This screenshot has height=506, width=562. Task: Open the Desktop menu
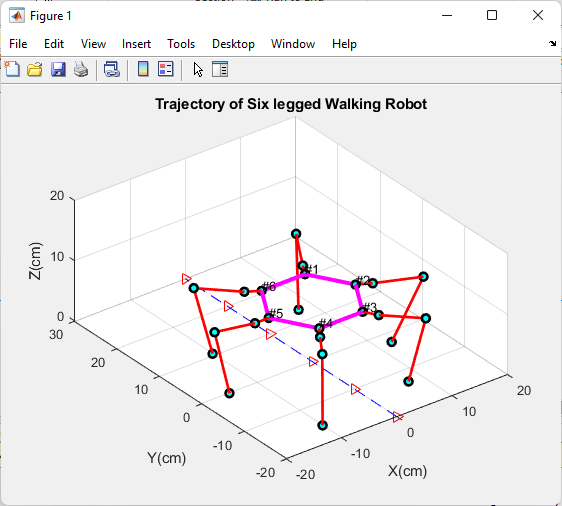click(233, 44)
